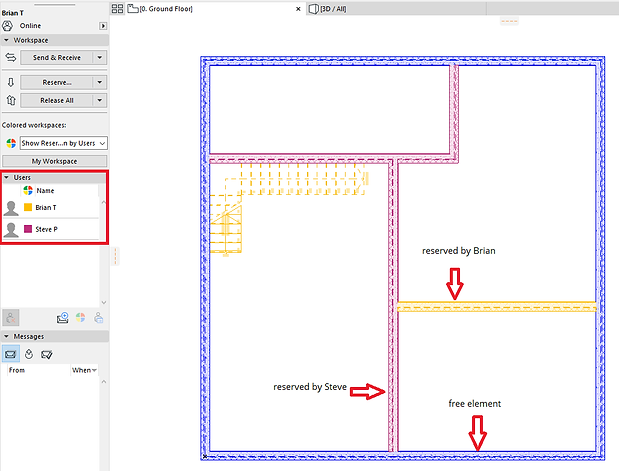Click the user with lock icon

(99, 318)
